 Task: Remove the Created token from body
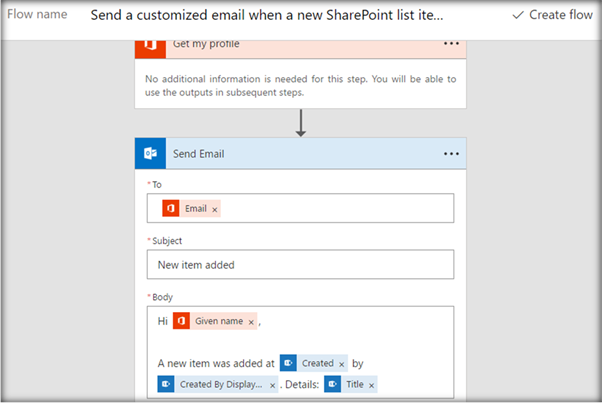[x=342, y=363]
